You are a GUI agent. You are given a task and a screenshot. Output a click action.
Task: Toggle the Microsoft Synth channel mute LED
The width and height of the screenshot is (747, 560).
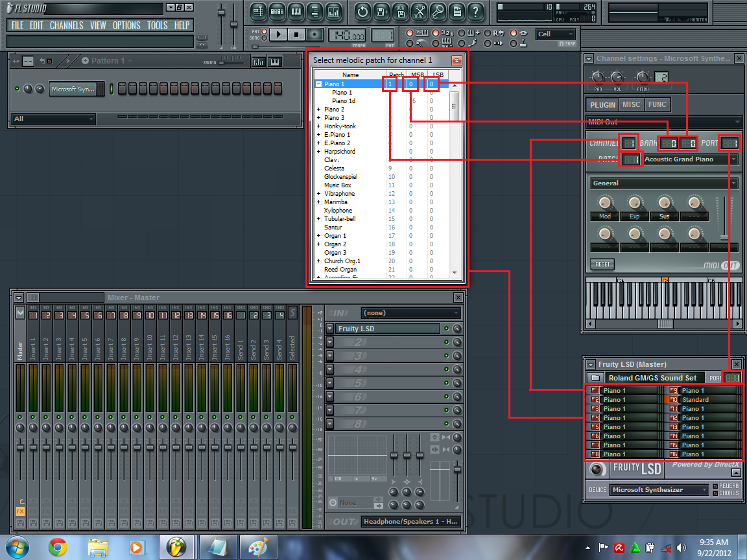tap(18, 89)
